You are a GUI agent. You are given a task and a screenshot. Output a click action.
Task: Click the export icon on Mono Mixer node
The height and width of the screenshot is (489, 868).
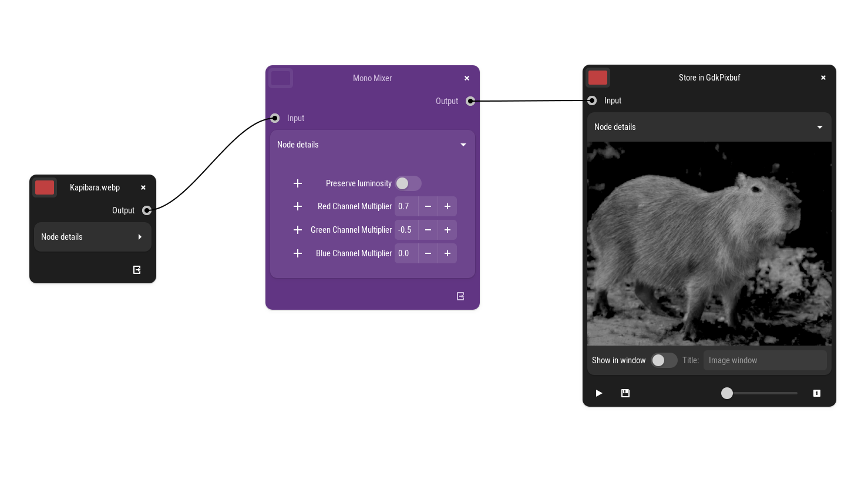point(460,296)
